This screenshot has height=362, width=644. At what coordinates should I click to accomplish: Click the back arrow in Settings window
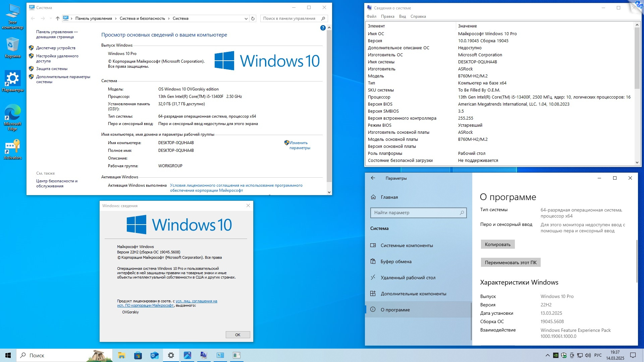coord(373,178)
